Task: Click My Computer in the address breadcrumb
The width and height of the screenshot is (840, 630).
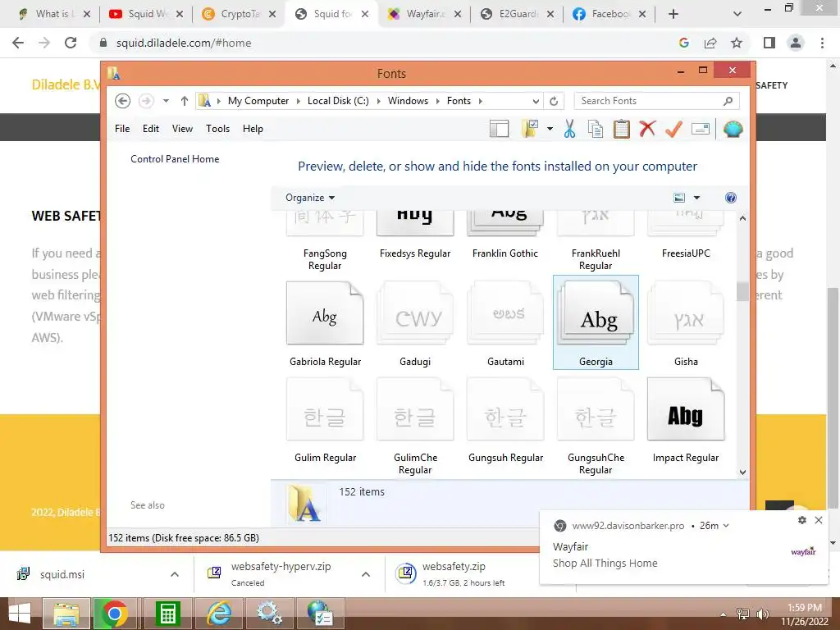Action: [x=258, y=101]
